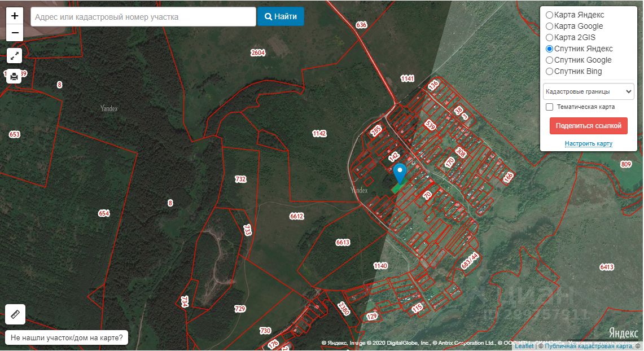Click cadastral parcel label 2380
The width and height of the screenshot is (644, 351).
(343, 309)
